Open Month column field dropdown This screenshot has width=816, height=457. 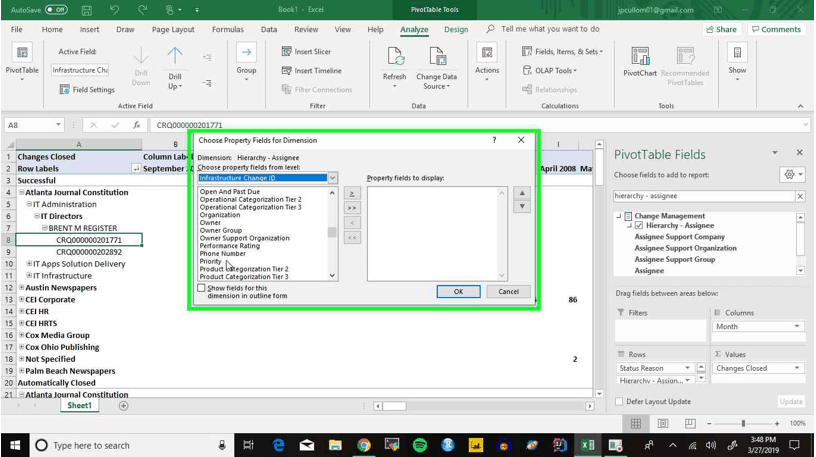797,326
